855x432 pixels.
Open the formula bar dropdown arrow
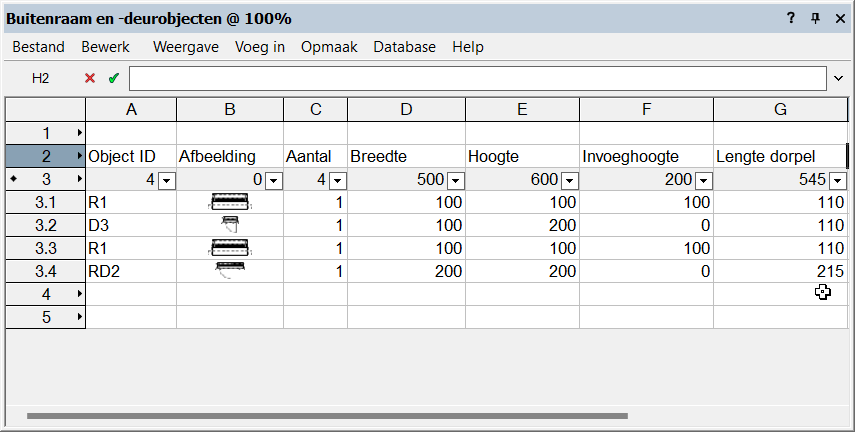(x=838, y=78)
